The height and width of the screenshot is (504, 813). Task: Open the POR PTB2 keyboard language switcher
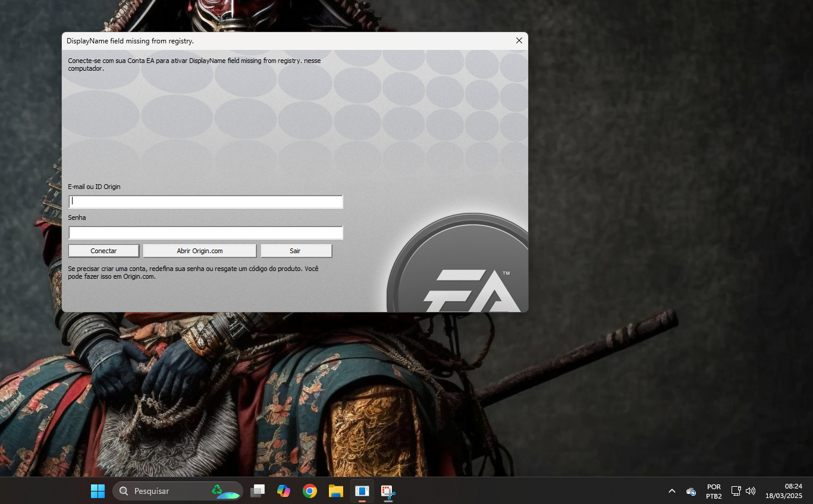point(714,491)
